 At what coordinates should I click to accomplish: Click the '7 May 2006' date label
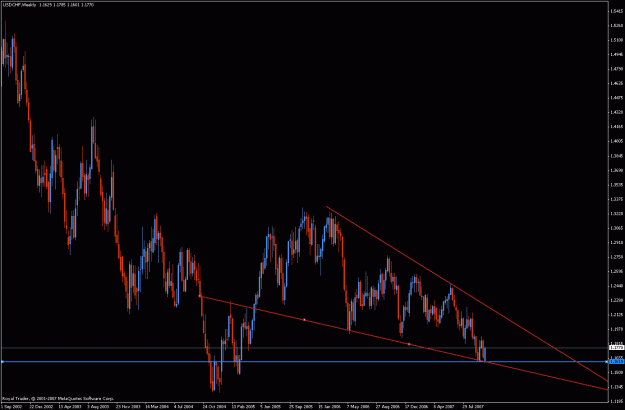tap(358, 407)
